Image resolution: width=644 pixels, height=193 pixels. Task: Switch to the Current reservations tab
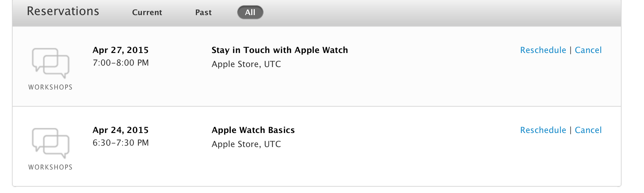pos(147,12)
